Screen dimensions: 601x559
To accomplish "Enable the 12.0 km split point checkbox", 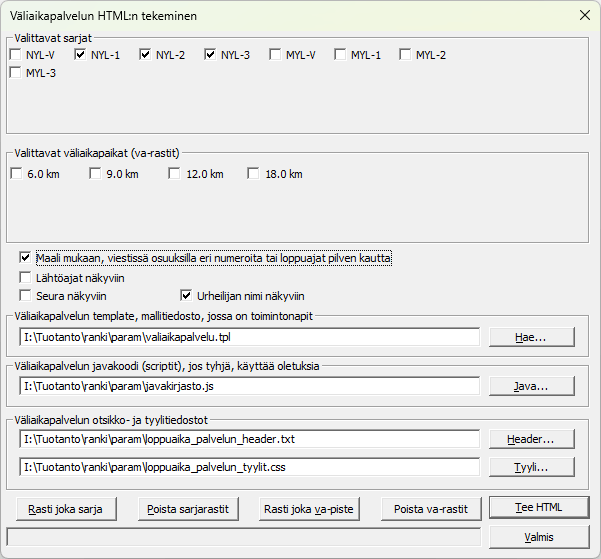I will click(x=175, y=174).
